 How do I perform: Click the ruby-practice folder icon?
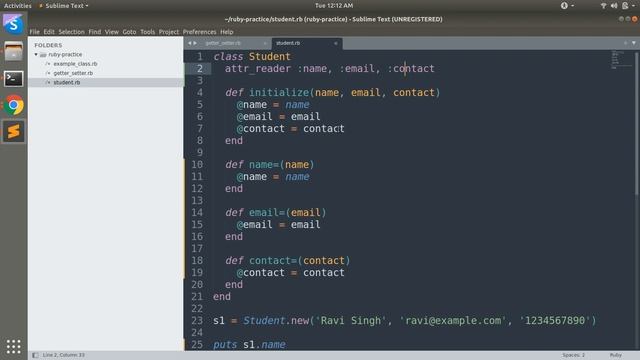(x=43, y=54)
